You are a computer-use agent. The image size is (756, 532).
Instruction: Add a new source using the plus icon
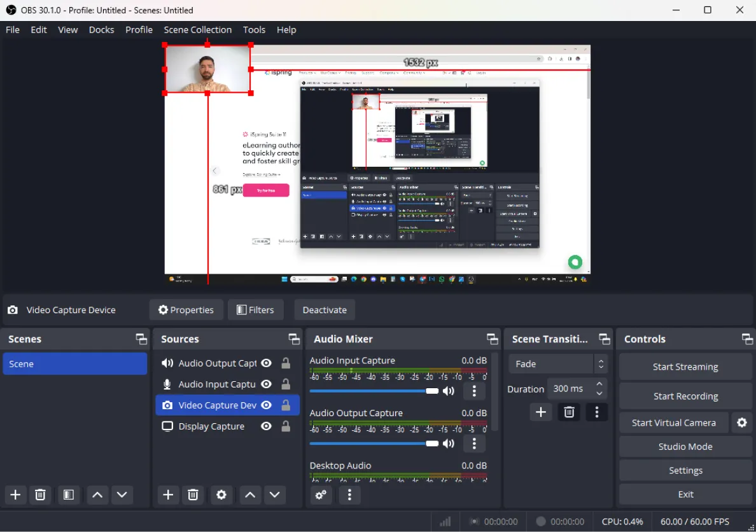[167, 494]
